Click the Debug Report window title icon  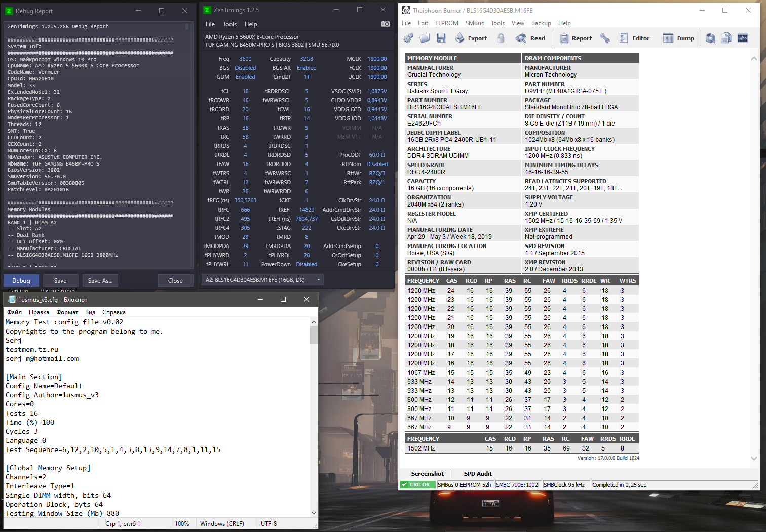point(9,11)
